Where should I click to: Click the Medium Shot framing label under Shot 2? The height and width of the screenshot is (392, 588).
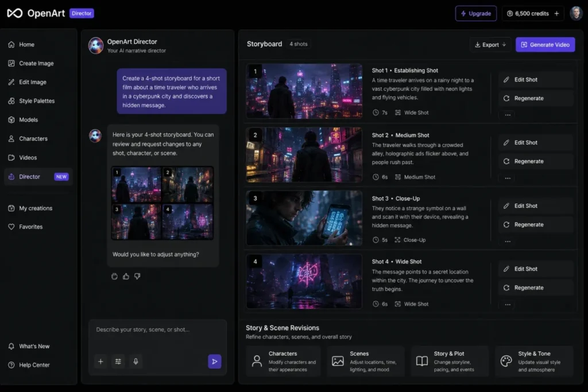click(x=415, y=177)
